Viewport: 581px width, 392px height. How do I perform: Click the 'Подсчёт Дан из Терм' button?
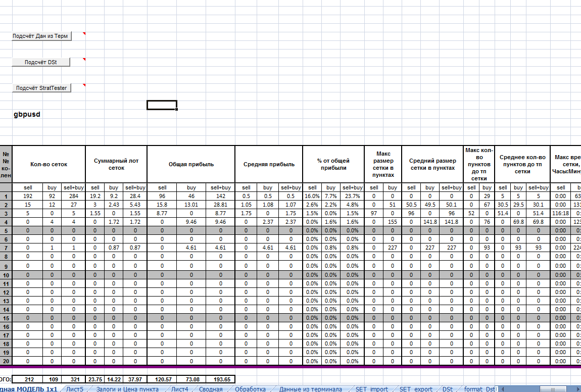41,36
